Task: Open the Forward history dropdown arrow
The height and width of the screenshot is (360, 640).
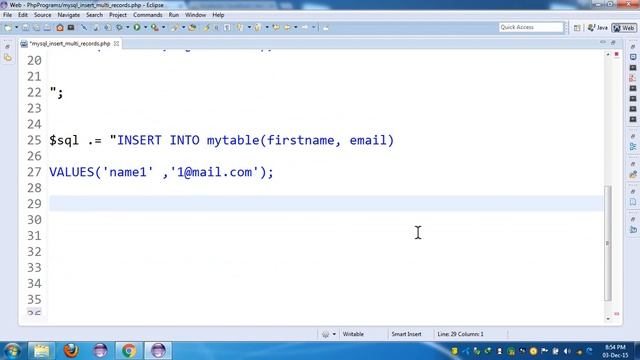Action: tap(313, 27)
